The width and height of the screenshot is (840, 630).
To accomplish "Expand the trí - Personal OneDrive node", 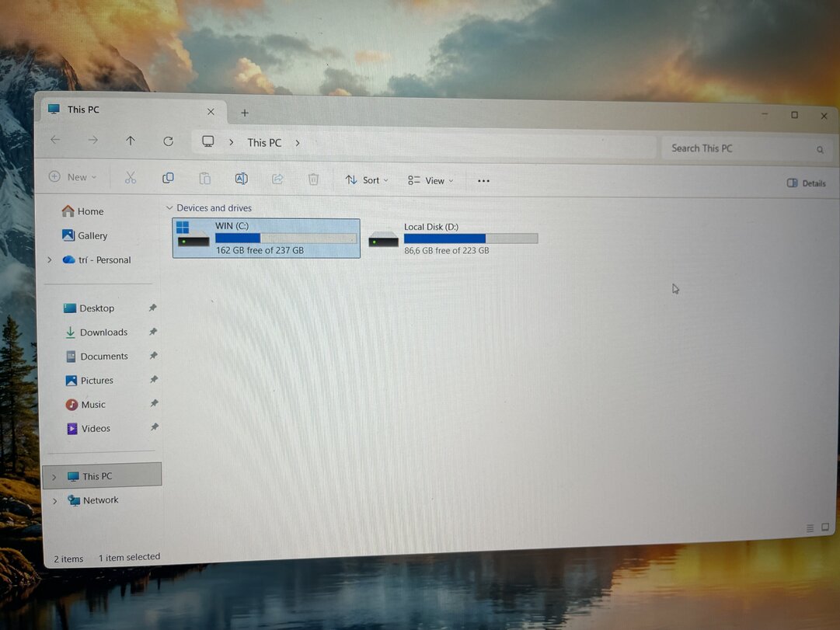I will point(49,259).
